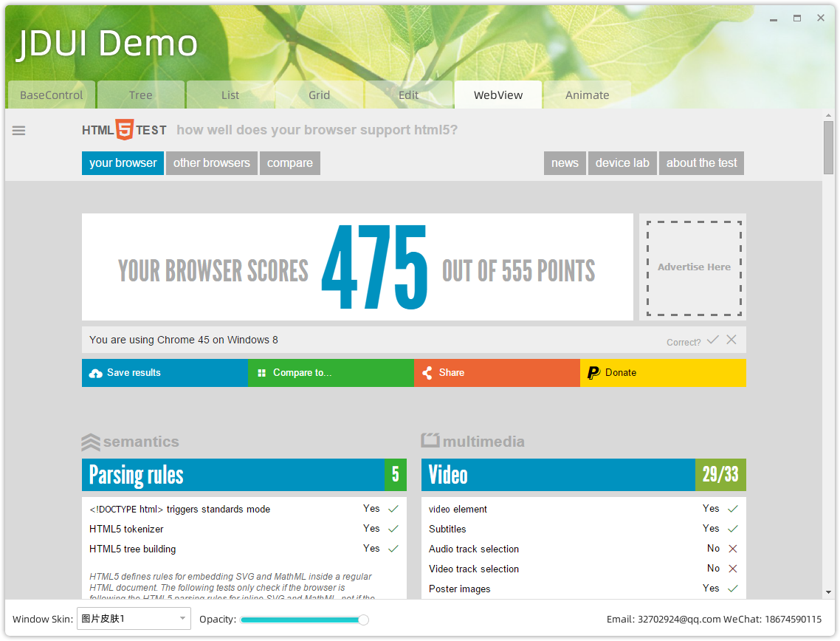Screen dimensions: 840x641
Task: Click the 475 score number
Action: [x=374, y=267]
